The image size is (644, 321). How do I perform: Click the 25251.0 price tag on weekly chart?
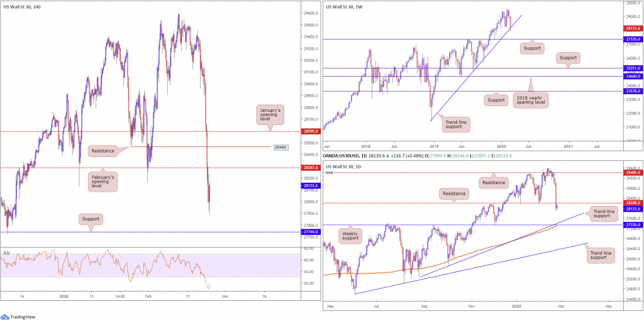coord(632,67)
